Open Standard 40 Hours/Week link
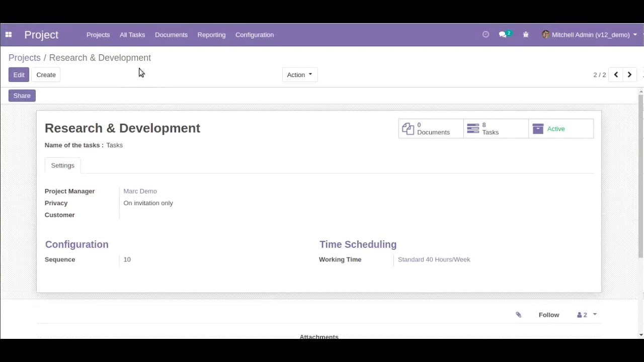 [x=434, y=259]
